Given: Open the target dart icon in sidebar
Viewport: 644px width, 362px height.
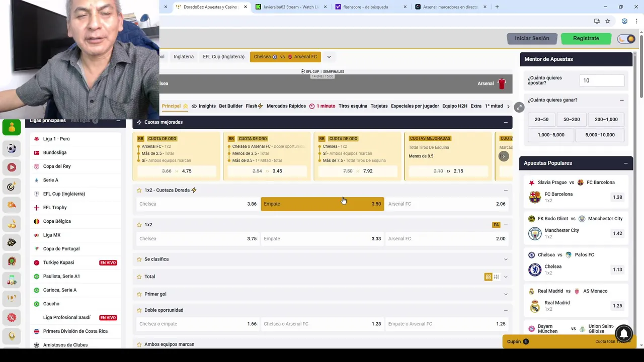Looking at the screenshot, I should tap(12, 187).
